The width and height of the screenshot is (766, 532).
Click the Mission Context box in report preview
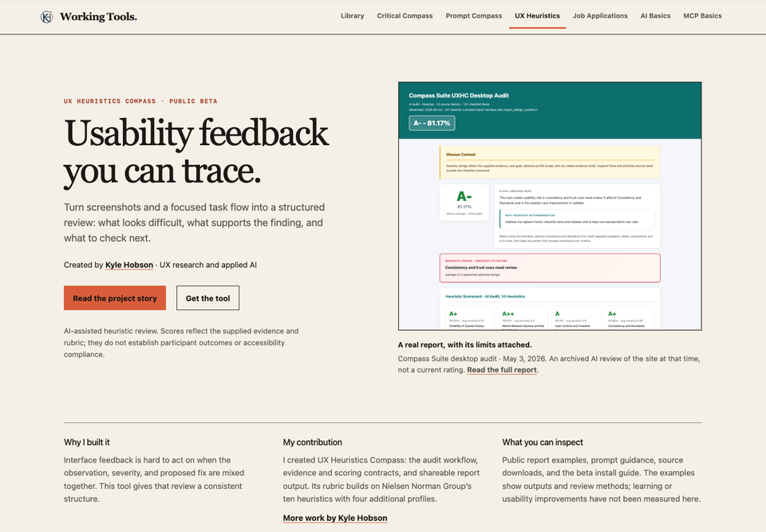[x=550, y=162]
